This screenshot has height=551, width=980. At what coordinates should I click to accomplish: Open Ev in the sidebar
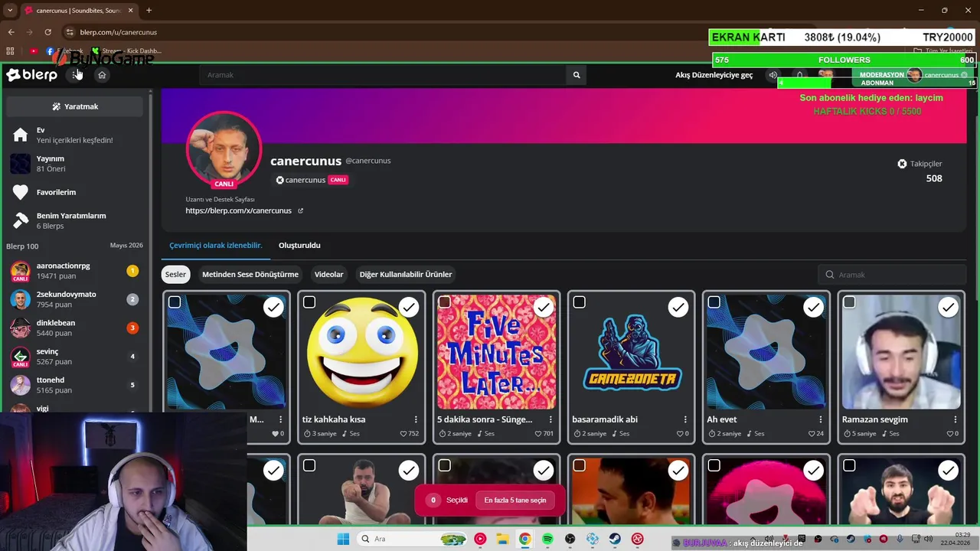coord(75,135)
